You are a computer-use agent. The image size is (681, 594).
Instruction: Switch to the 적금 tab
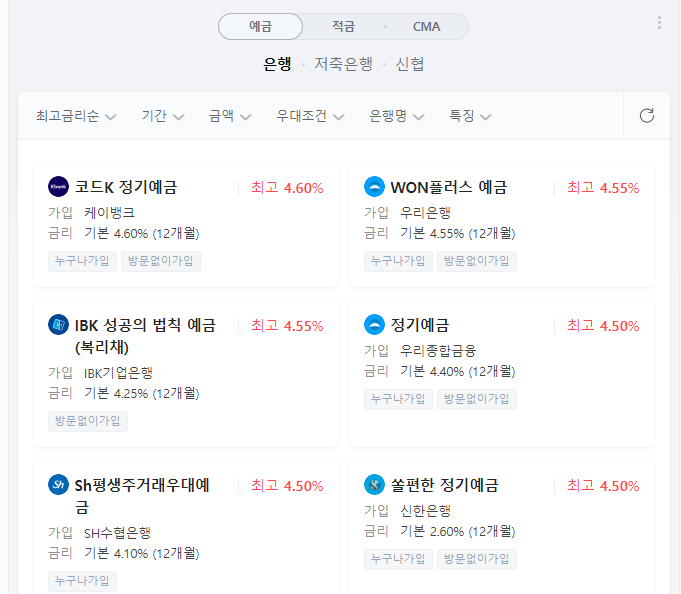[x=344, y=26]
